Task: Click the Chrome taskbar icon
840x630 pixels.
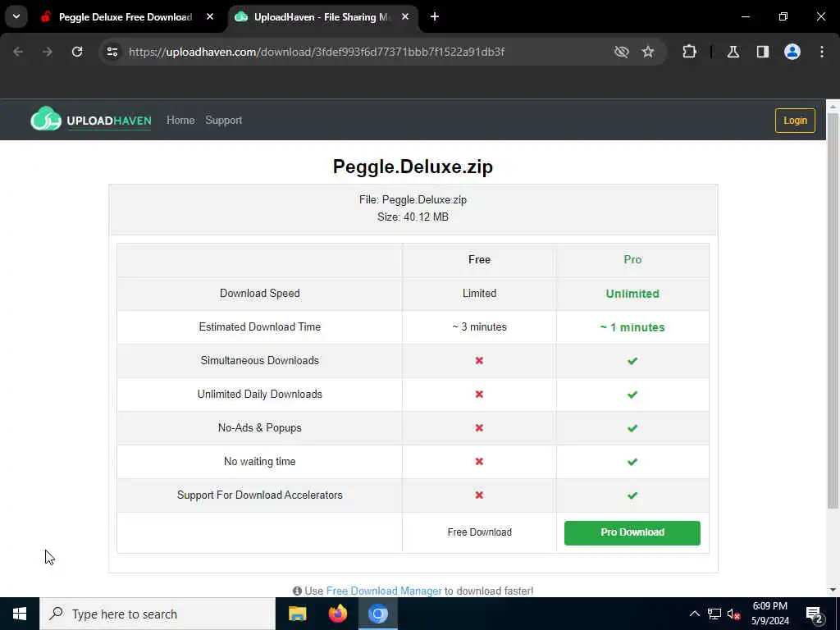Action: [377, 614]
